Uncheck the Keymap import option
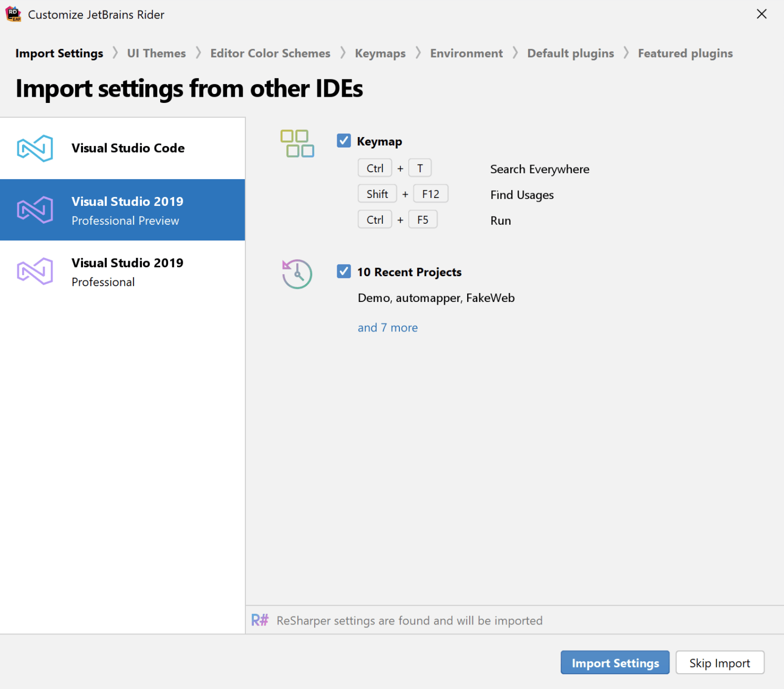 click(x=344, y=140)
